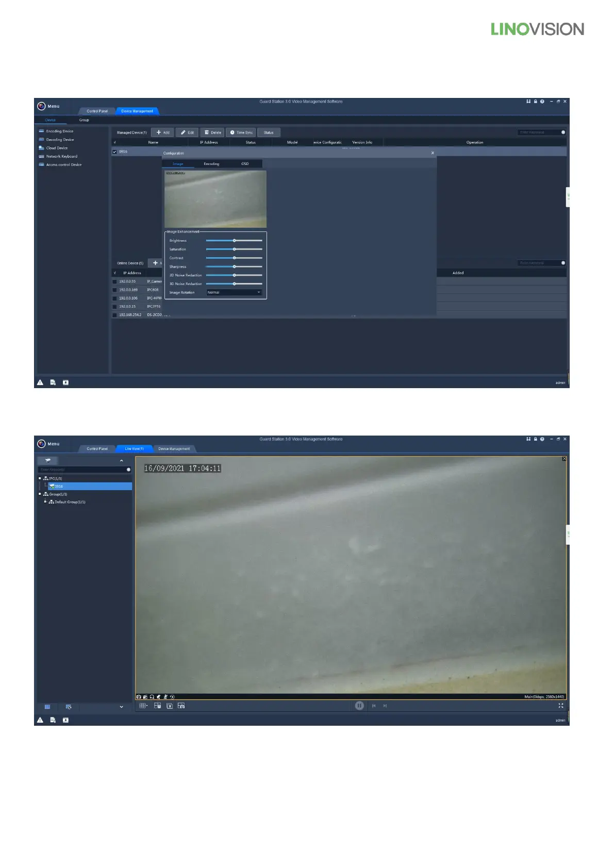Click the download icon in the upper status bar
The width and height of the screenshot is (614, 868).
65,382
